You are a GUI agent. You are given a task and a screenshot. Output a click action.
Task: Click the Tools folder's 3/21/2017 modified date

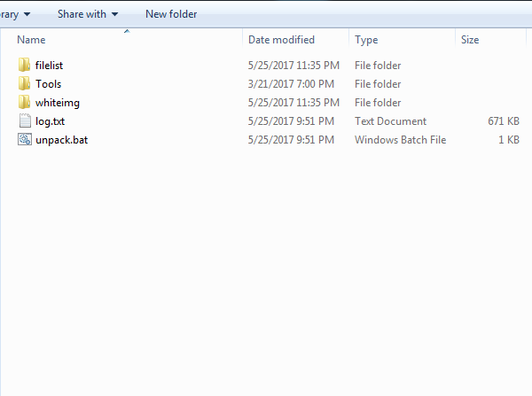coord(291,84)
